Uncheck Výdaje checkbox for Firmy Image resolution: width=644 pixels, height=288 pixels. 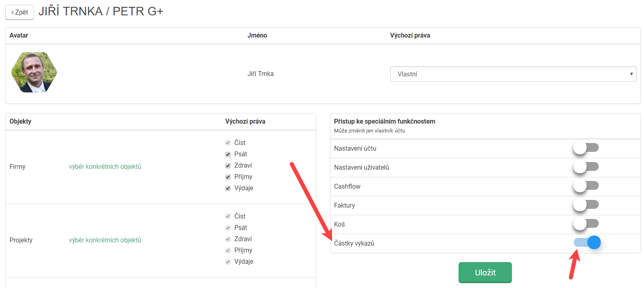pyautogui.click(x=228, y=188)
